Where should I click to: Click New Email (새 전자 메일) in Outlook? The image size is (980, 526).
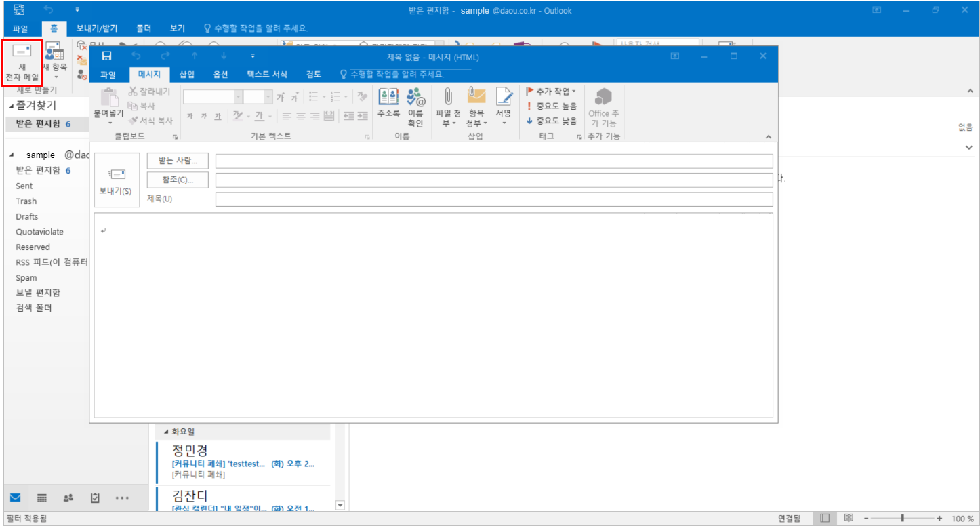point(22,63)
